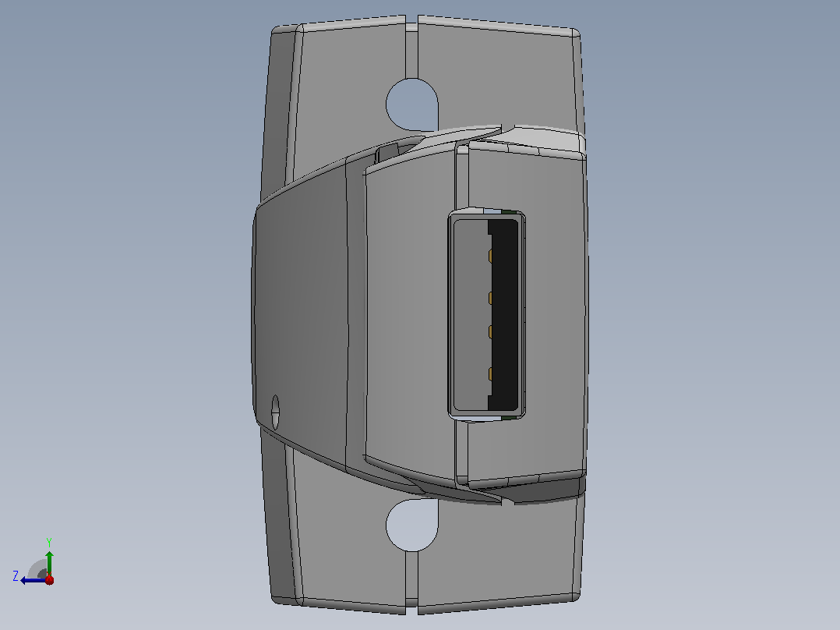Click the gray inner cavity of USB port

tap(471, 317)
